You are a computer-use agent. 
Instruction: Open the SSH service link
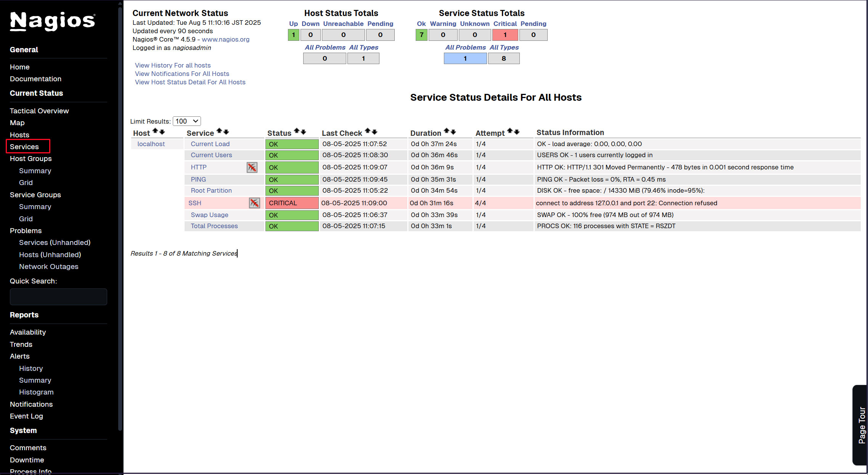click(x=195, y=203)
